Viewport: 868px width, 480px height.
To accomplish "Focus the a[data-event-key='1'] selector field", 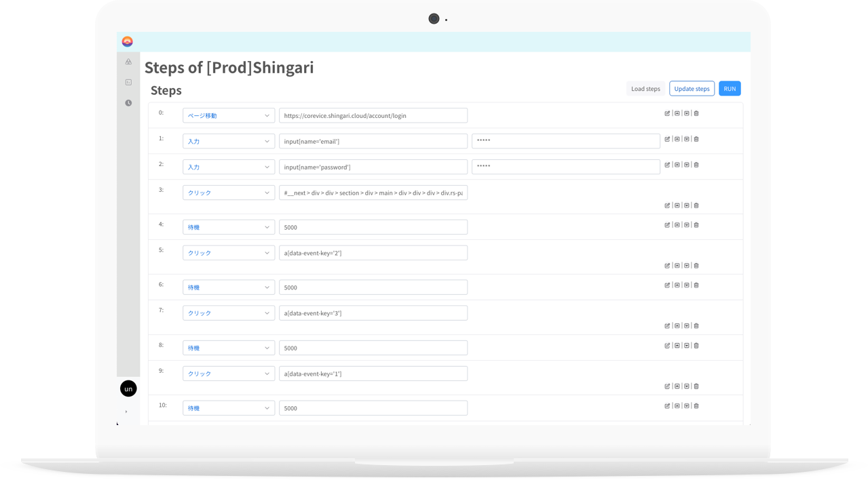I will [x=373, y=374].
